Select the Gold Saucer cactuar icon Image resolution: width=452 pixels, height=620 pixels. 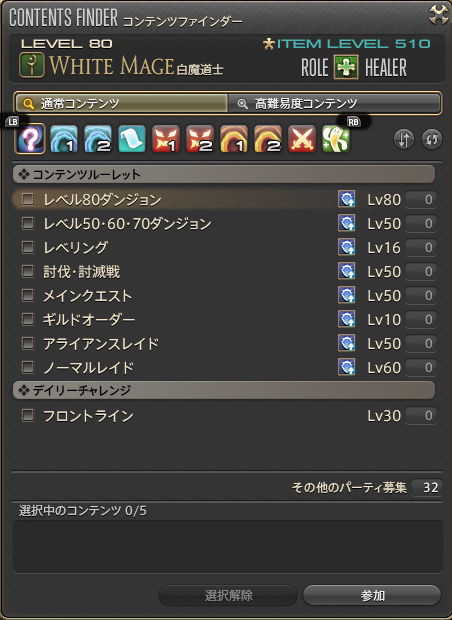pyautogui.click(x=336, y=139)
